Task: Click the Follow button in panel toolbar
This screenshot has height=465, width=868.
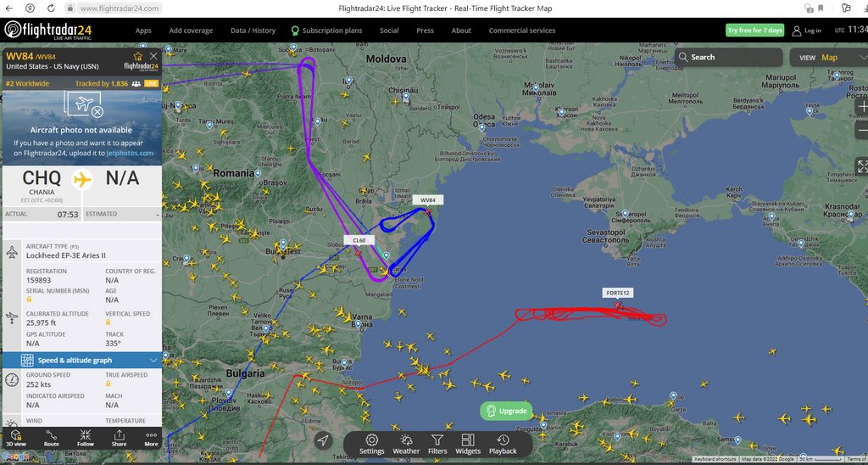Action: click(86, 438)
